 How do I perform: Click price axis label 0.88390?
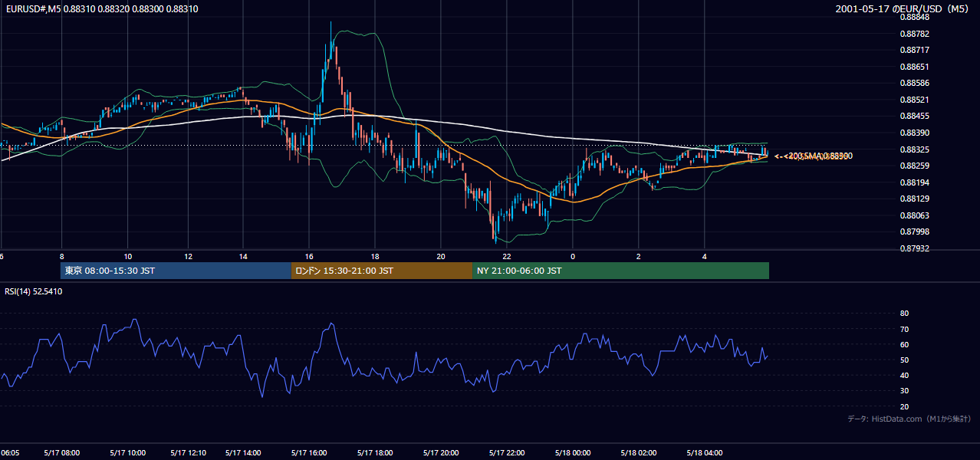[914, 133]
